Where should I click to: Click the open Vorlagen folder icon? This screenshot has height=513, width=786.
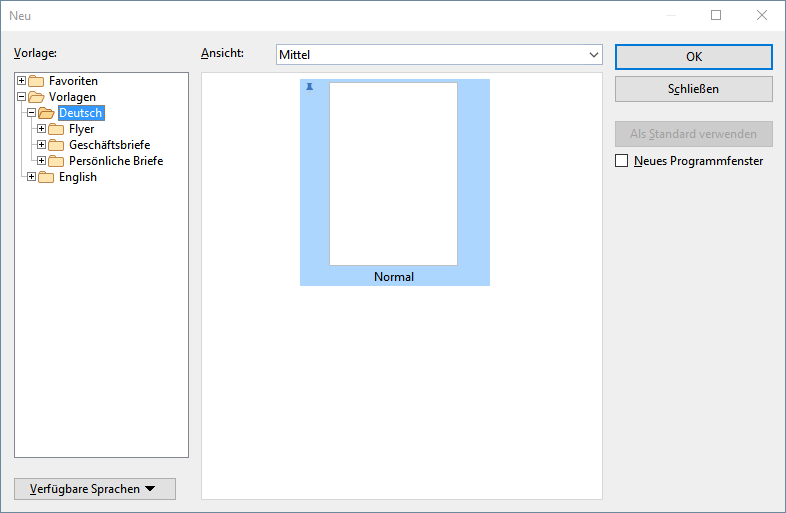(x=36, y=97)
